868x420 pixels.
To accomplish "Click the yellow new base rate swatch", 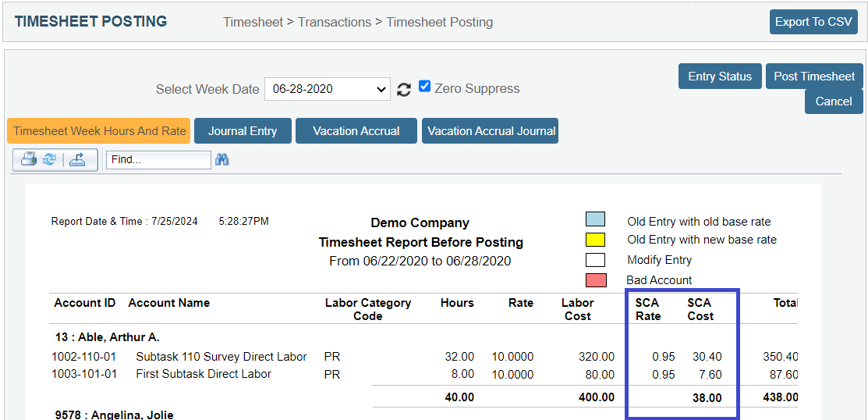I will (x=595, y=240).
